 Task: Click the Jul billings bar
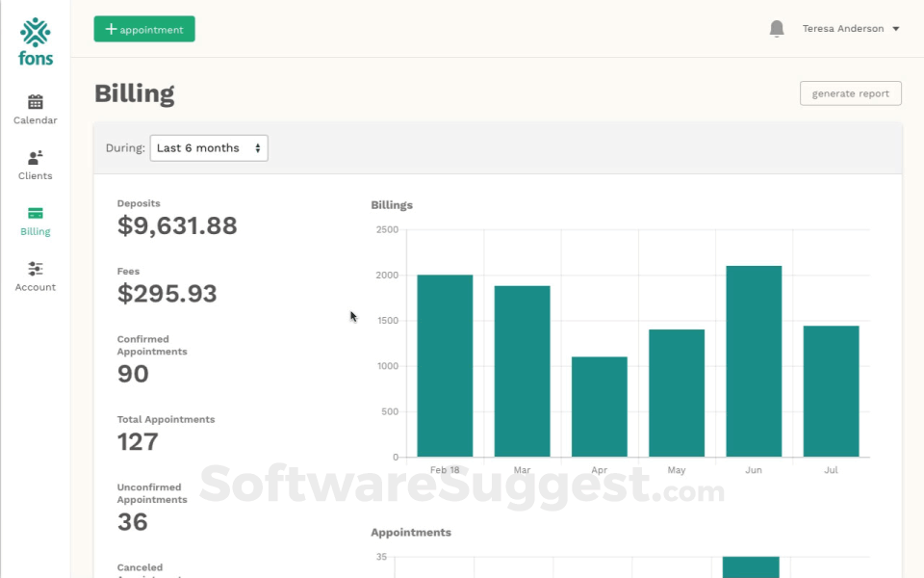pos(831,391)
